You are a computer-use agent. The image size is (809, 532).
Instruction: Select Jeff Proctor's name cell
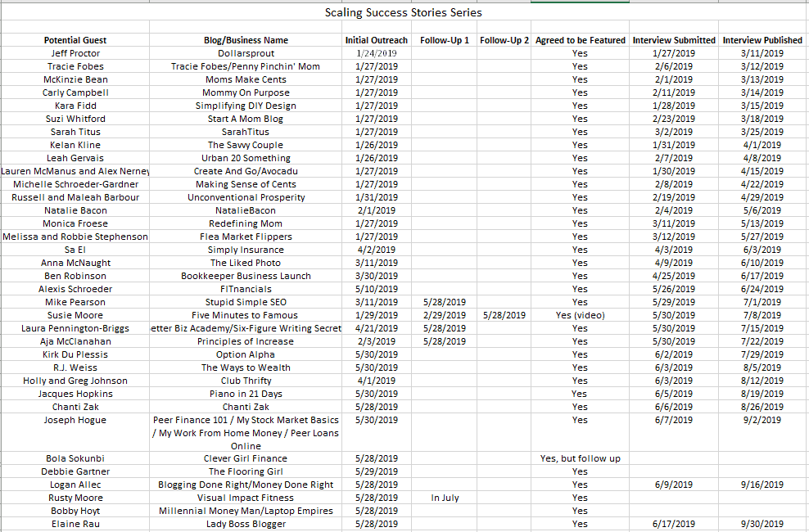point(75,52)
